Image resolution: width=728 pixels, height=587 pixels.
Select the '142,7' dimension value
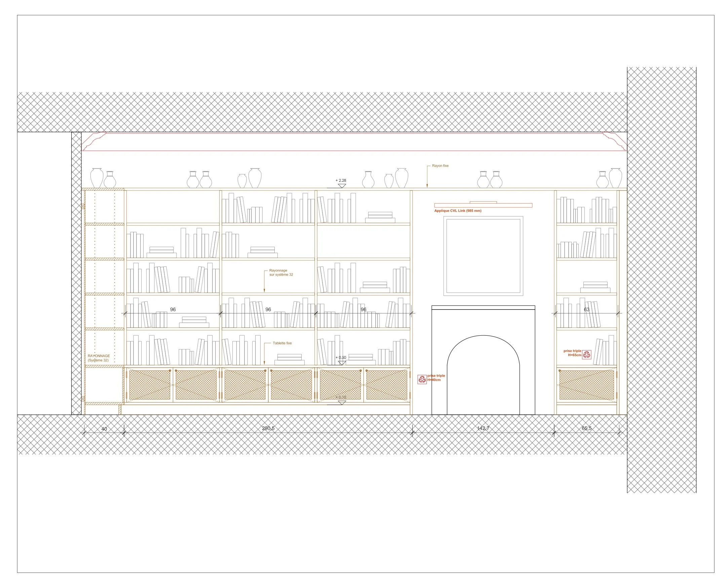pos(483,428)
